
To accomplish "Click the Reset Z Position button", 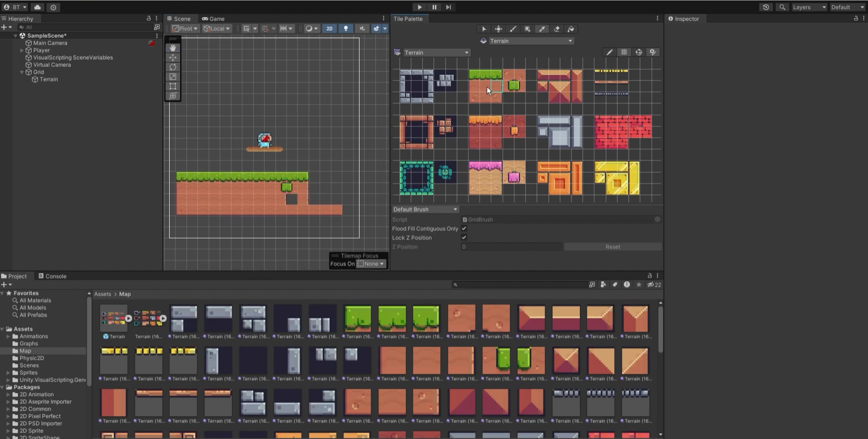I will click(x=613, y=247).
